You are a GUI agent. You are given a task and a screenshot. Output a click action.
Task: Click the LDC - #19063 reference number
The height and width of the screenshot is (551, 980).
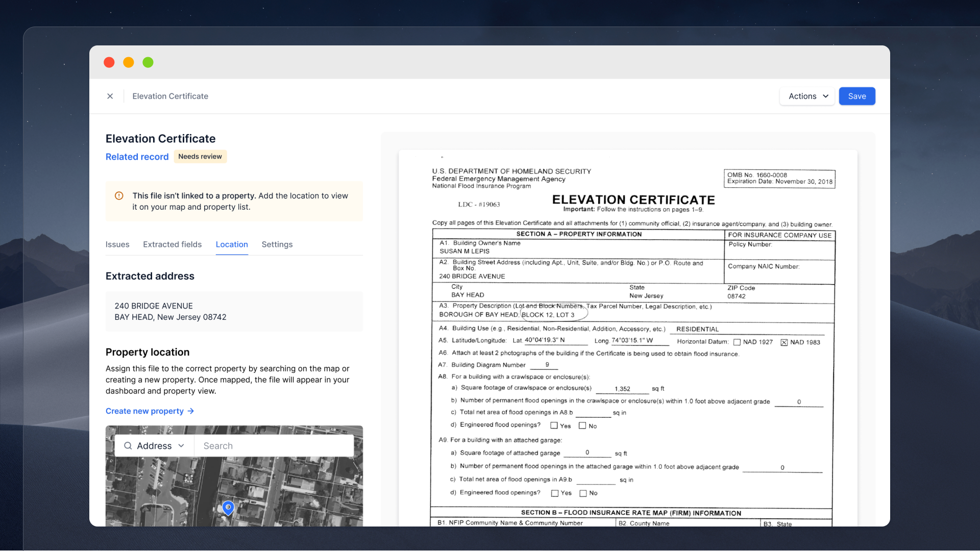[x=479, y=204]
